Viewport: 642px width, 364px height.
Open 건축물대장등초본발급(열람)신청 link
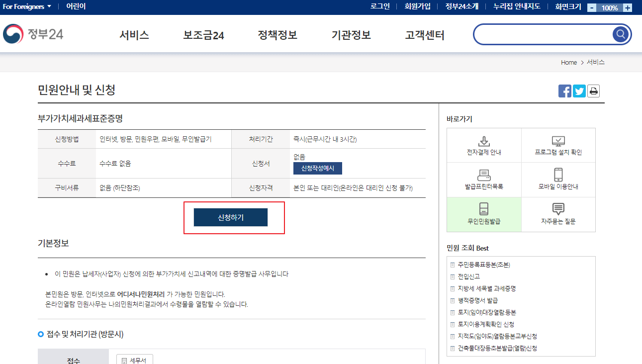pos(497,348)
